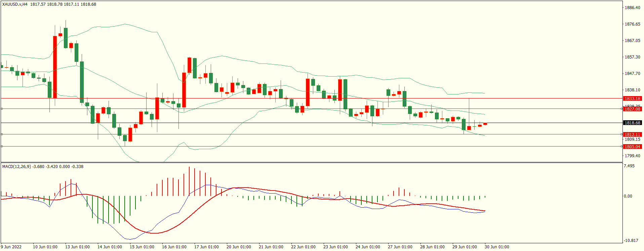Grab left handle of the 1827.08 horizontal line
Screen dimensions: 644x251
(x=2, y=109)
